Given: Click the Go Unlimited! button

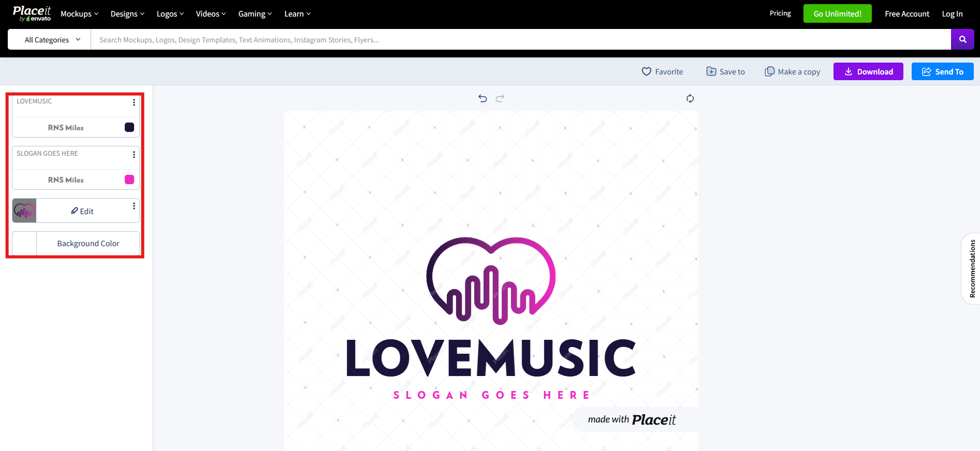Looking at the screenshot, I should coord(838,13).
